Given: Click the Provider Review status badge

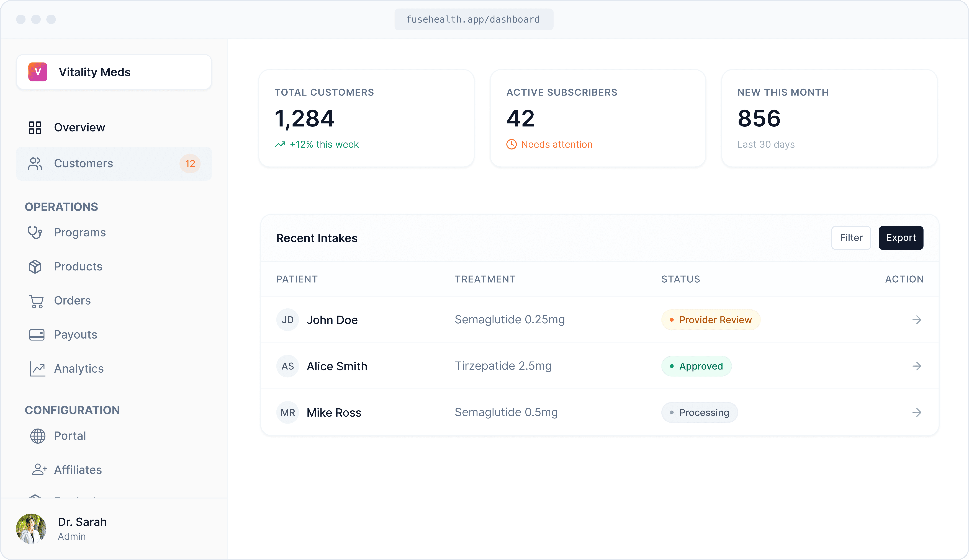Looking at the screenshot, I should [x=711, y=320].
